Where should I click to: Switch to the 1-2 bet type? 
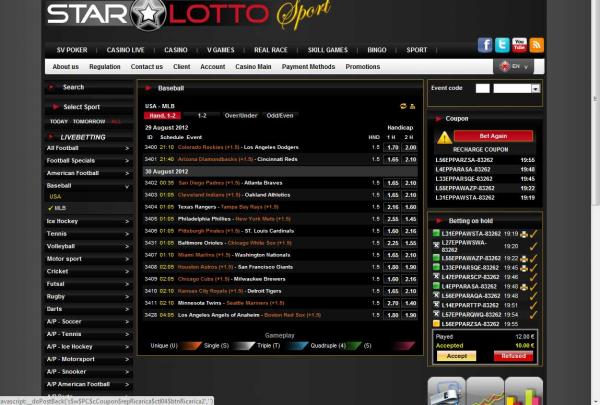[x=202, y=115]
